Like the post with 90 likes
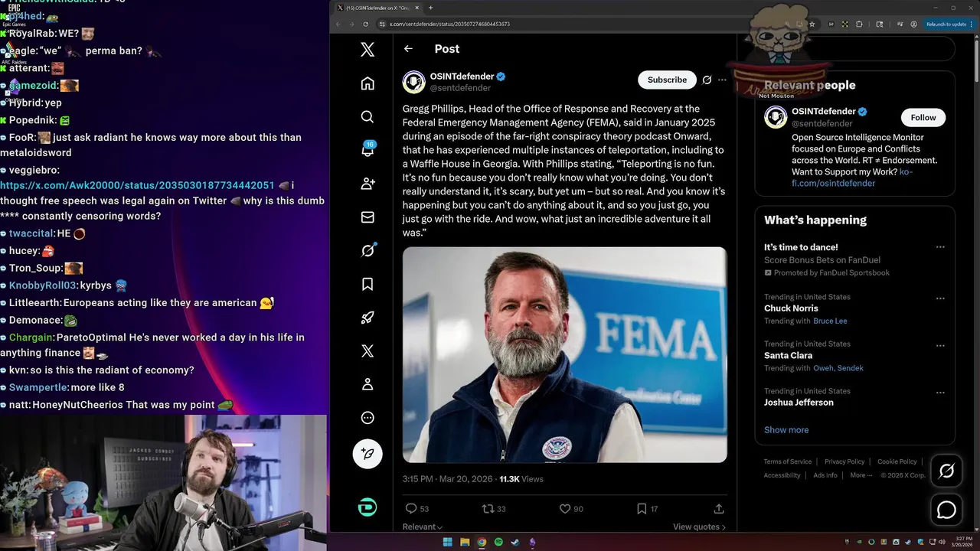This screenshot has height=551, width=980. pyautogui.click(x=571, y=508)
